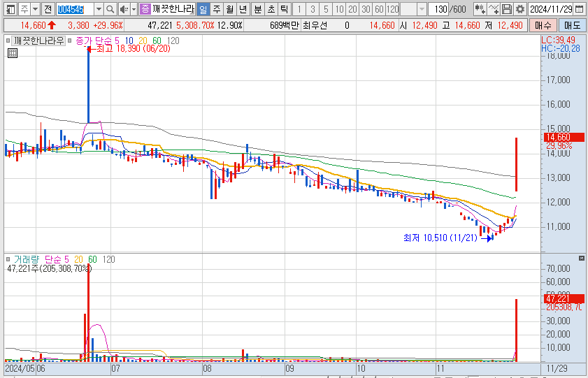588x378 pixels.
Task: Click the 깨끗한나라 stock name field
Action: pos(173,9)
